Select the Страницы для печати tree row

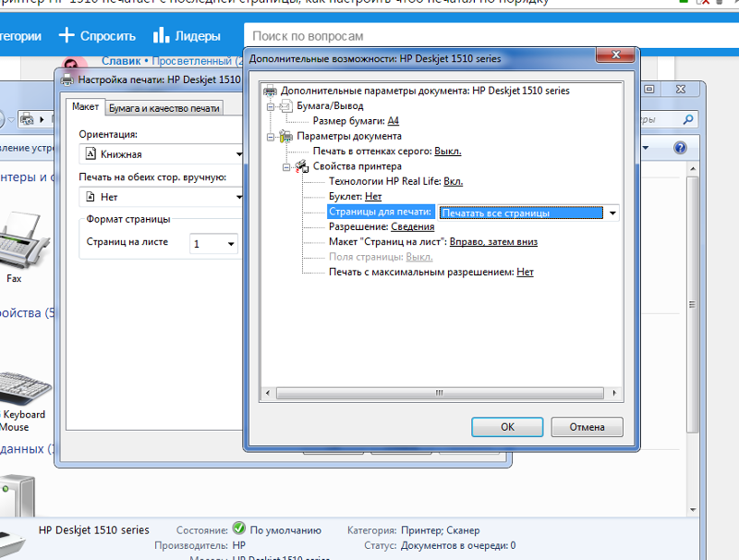pos(380,212)
